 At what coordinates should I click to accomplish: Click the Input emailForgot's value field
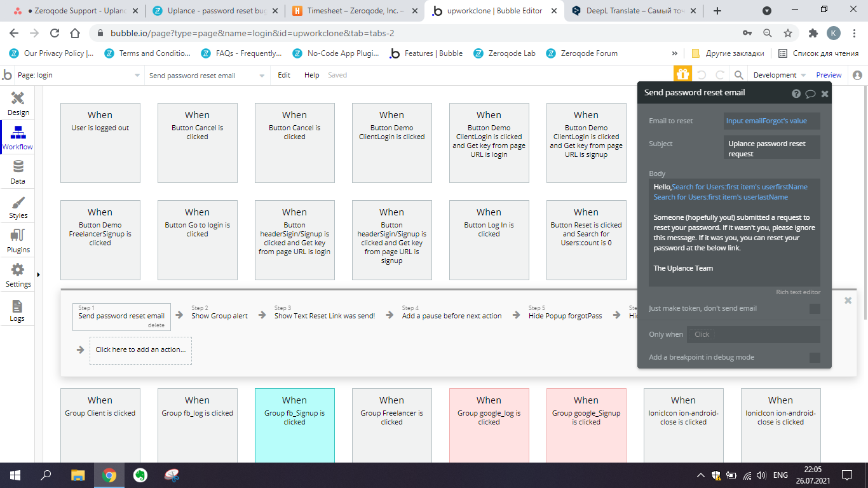tap(771, 121)
